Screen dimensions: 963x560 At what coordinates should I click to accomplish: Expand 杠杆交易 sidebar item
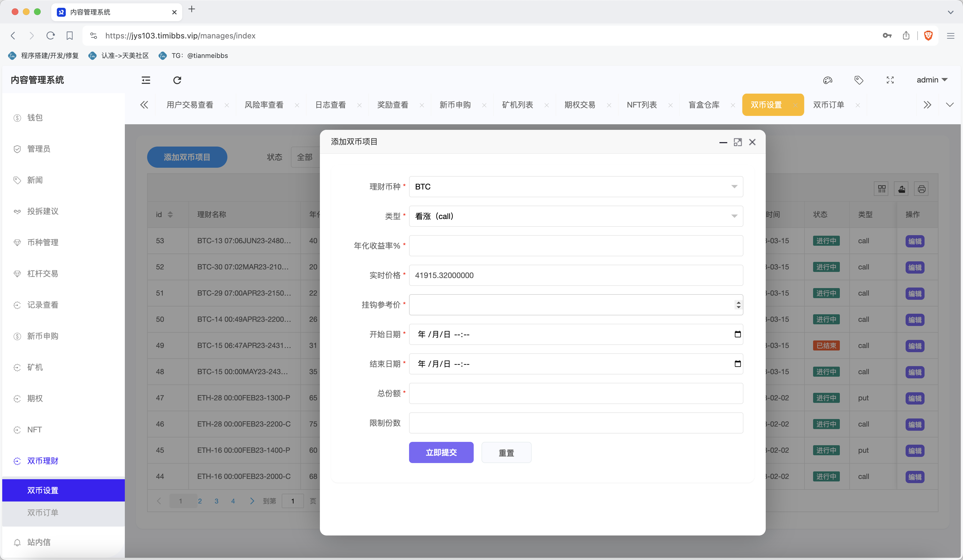pyautogui.click(x=64, y=274)
